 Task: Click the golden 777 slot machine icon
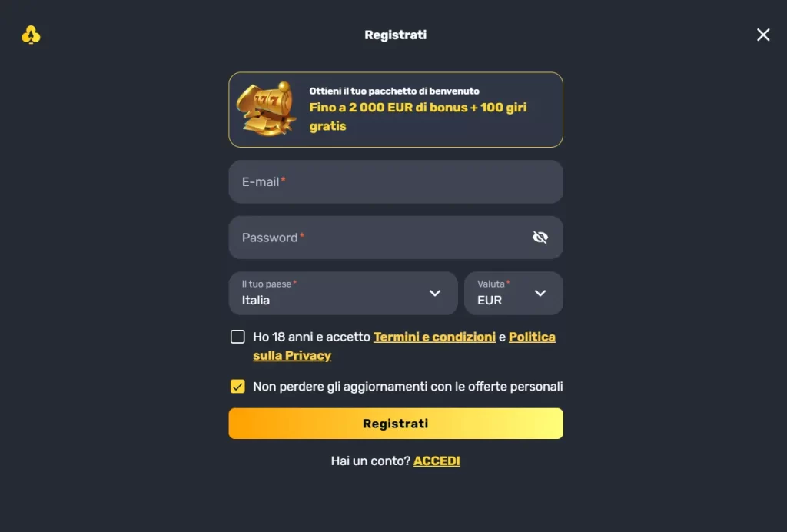266,108
